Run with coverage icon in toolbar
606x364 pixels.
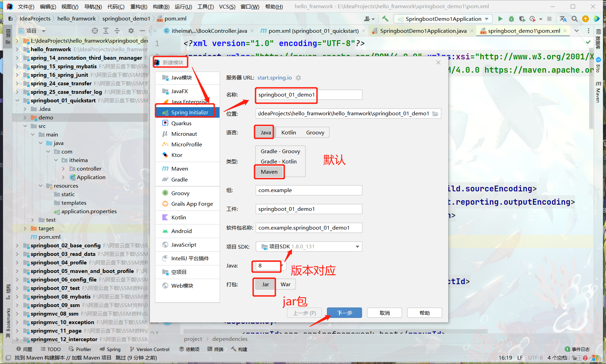pyautogui.click(x=522, y=19)
